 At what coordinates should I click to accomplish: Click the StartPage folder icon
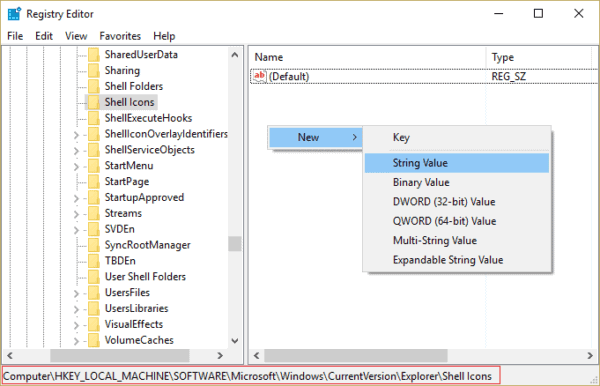click(94, 182)
